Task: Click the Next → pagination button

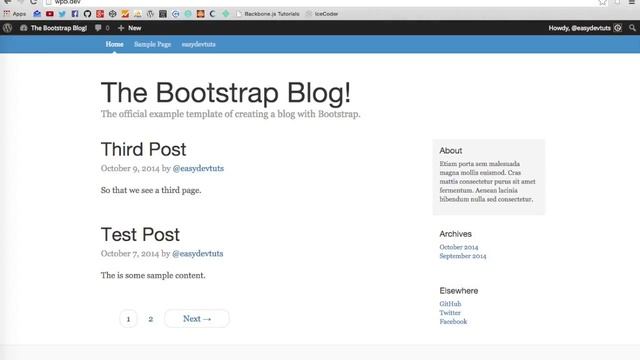Action: pos(197,319)
